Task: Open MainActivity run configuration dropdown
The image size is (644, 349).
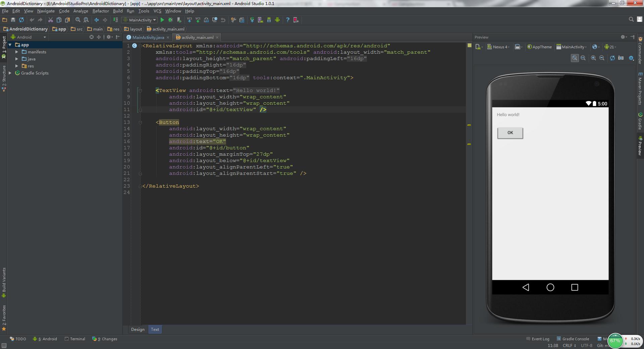Action: (140, 20)
